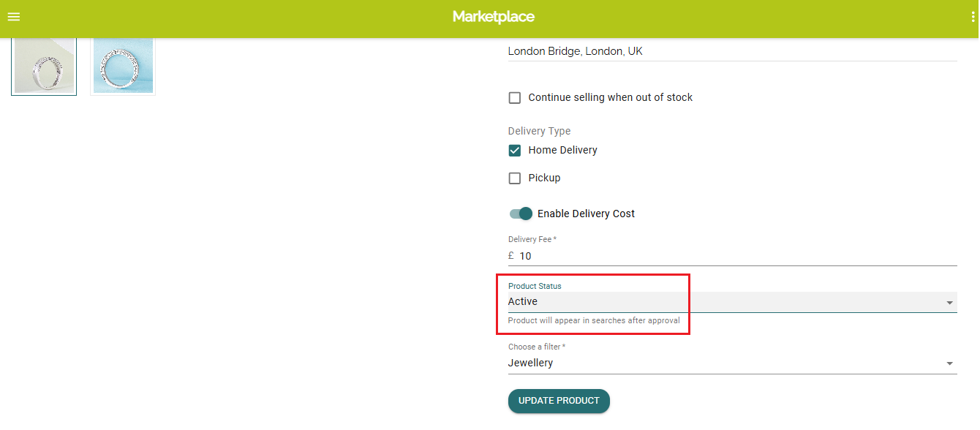Open the Choose a filter dropdown
Screen dimensions: 980x430
tap(724, 363)
